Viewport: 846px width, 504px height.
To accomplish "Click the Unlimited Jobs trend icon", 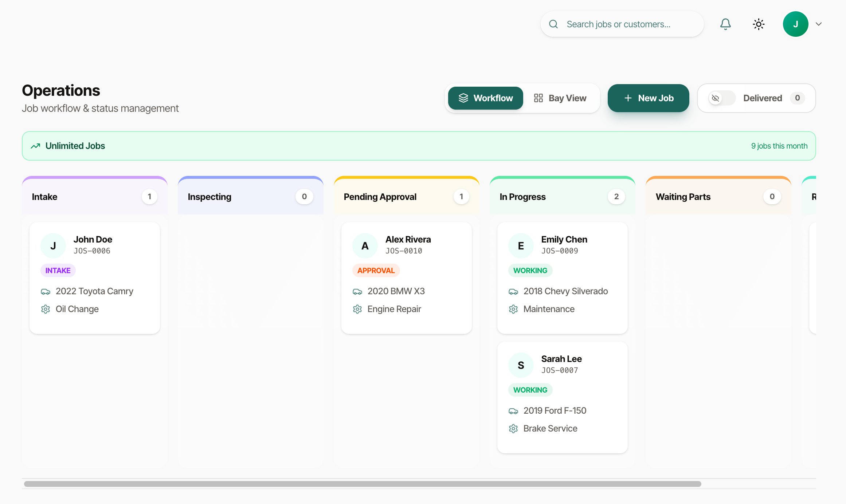I will point(35,146).
